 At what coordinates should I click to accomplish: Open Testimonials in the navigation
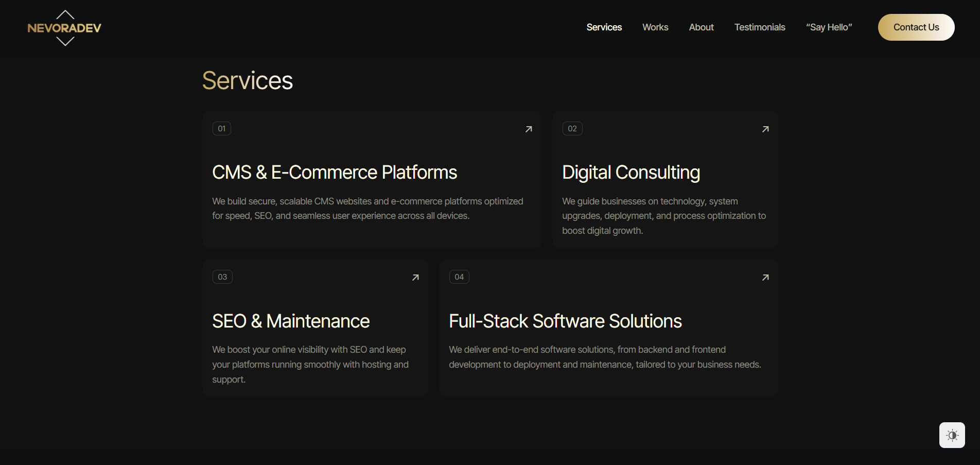pos(759,27)
